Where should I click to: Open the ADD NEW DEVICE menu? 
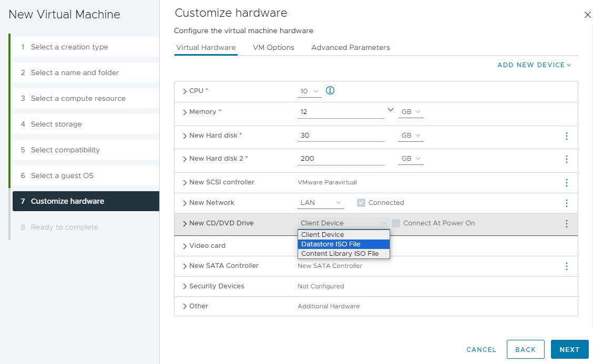point(534,65)
